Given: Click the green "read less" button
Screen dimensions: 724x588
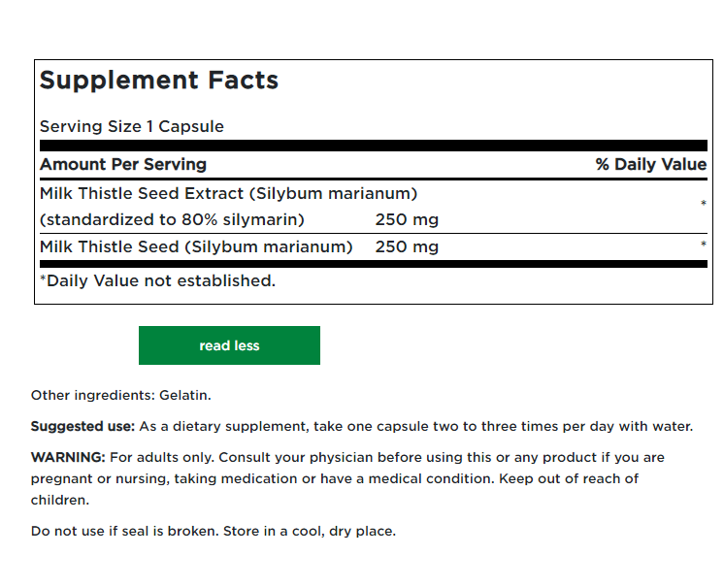Looking at the screenshot, I should coord(229,345).
